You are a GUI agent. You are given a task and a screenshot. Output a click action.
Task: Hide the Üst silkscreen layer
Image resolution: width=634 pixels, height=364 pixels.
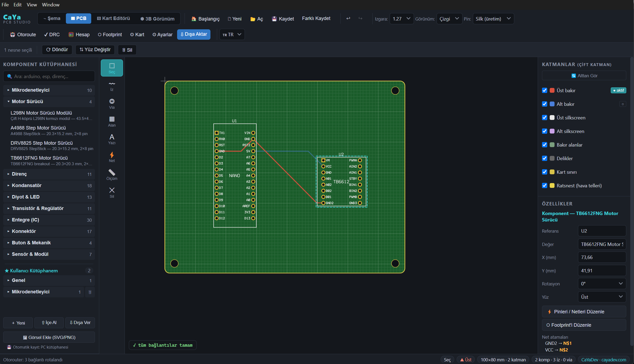(545, 118)
